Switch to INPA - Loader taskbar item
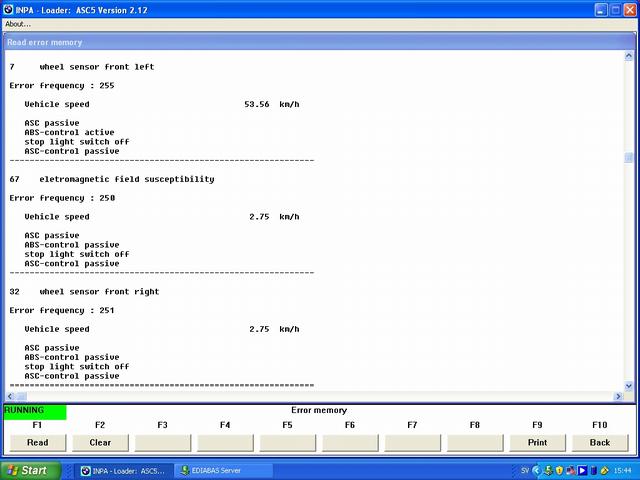The height and width of the screenshot is (480, 640). [x=124, y=470]
